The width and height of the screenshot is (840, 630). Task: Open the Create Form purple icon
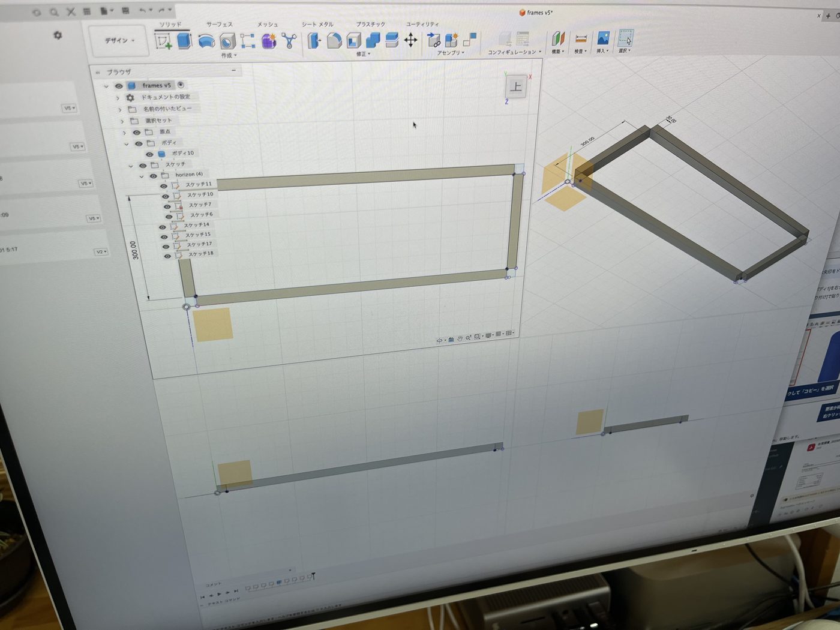[269, 40]
